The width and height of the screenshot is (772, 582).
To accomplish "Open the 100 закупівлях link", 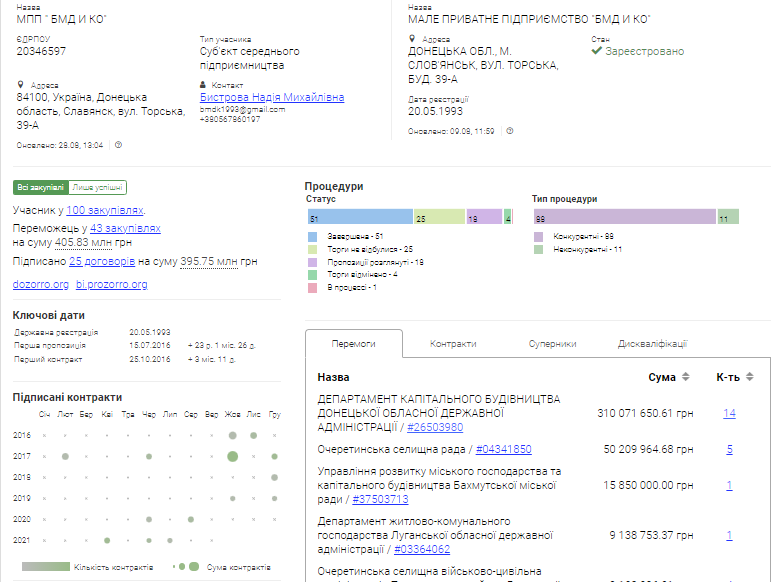I will pyautogui.click(x=105, y=210).
